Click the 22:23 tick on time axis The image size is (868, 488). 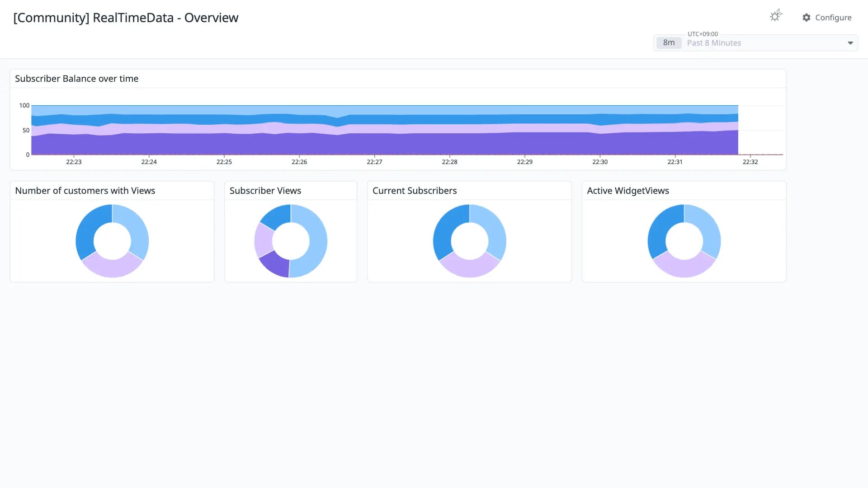74,162
